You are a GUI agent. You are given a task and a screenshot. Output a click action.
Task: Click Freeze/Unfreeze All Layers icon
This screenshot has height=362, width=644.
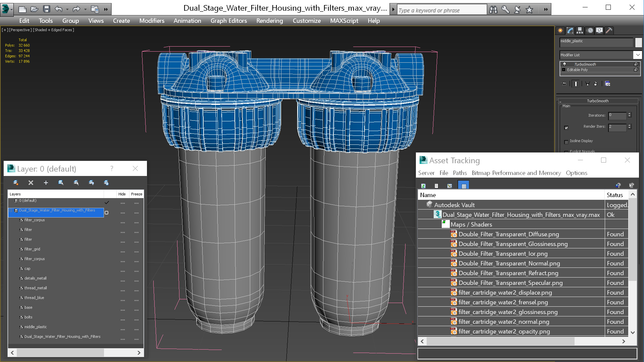[x=106, y=183]
